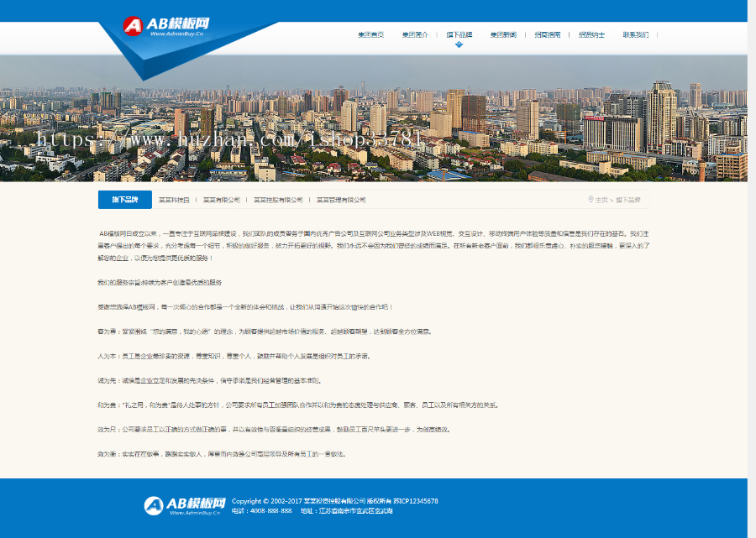The height and width of the screenshot is (538, 756).
Task: Select 旗下品牌 in the top navigation
Action: click(x=459, y=35)
